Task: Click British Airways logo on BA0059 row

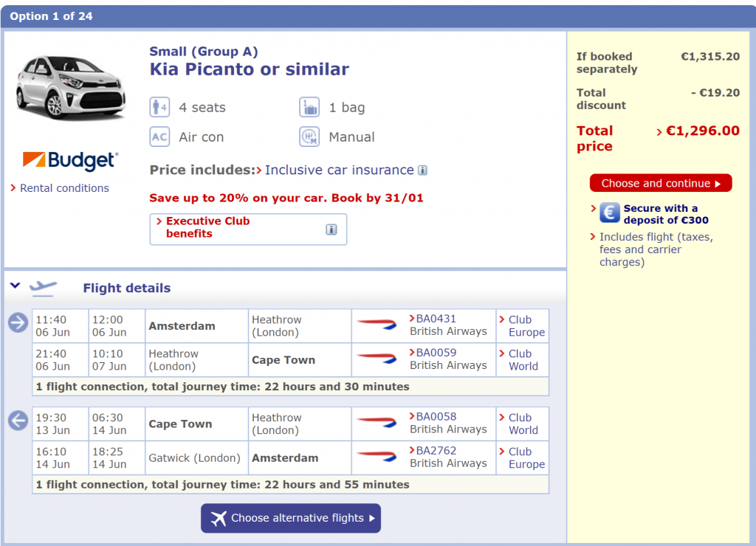Action: click(x=377, y=359)
